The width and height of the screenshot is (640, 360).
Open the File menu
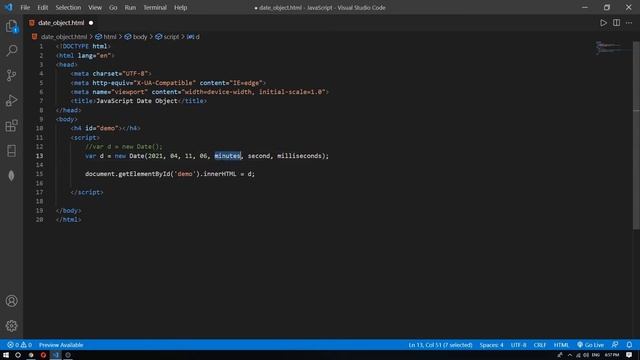25,7
